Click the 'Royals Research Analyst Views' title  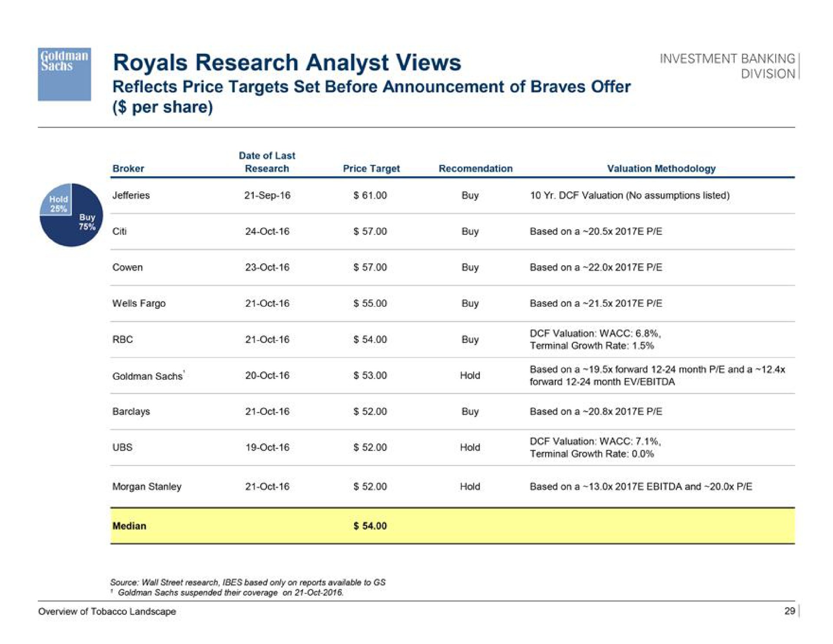pos(287,62)
